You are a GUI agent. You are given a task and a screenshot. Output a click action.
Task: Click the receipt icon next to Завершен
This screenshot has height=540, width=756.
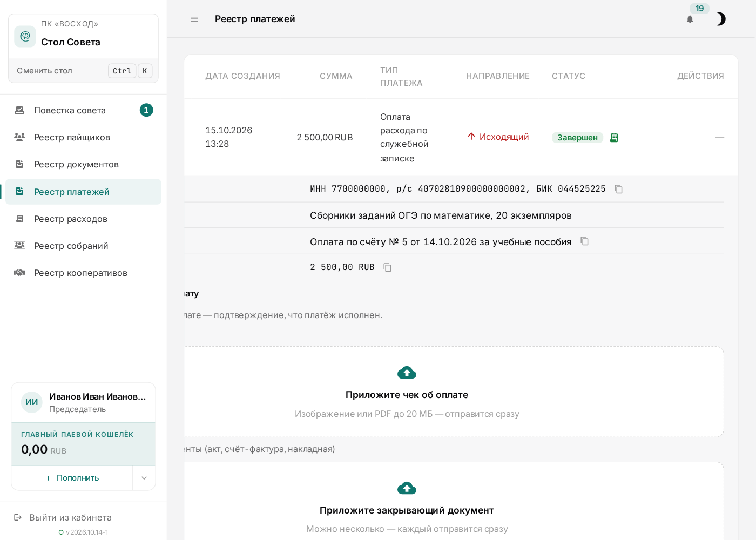click(x=614, y=138)
